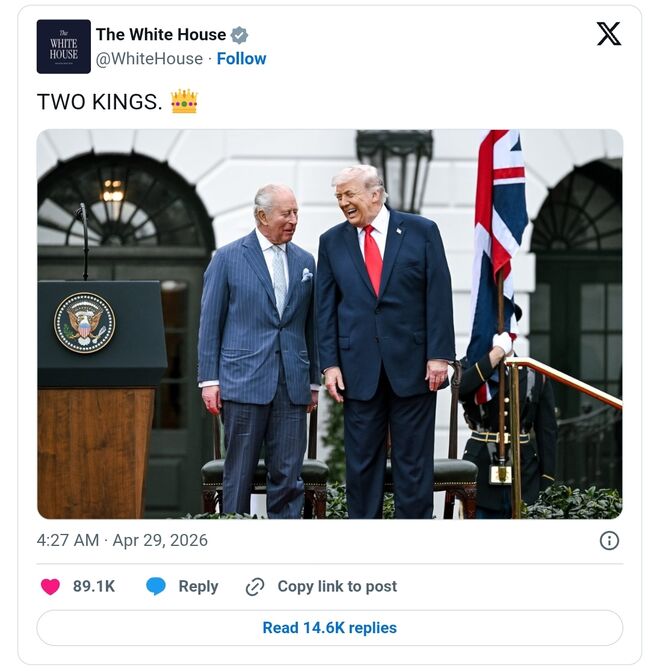
Task: Follow the White House account
Action: coord(241,59)
